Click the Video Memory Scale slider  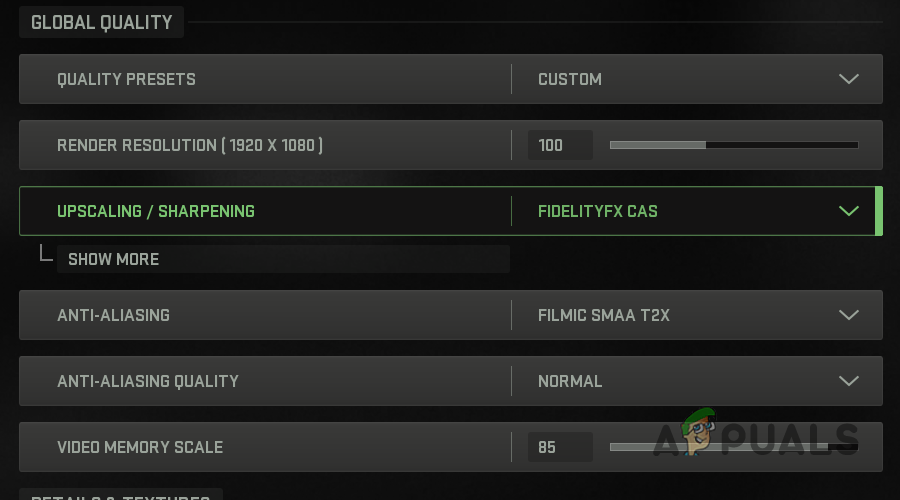pos(733,447)
